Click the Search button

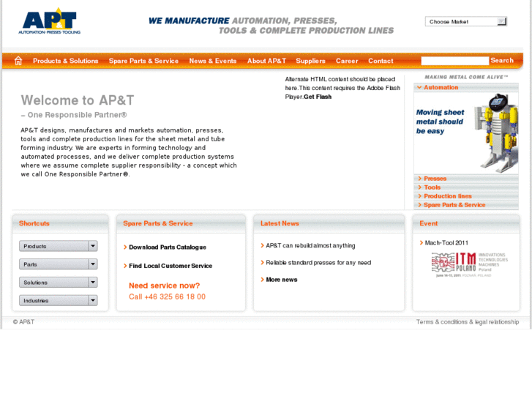(502, 61)
